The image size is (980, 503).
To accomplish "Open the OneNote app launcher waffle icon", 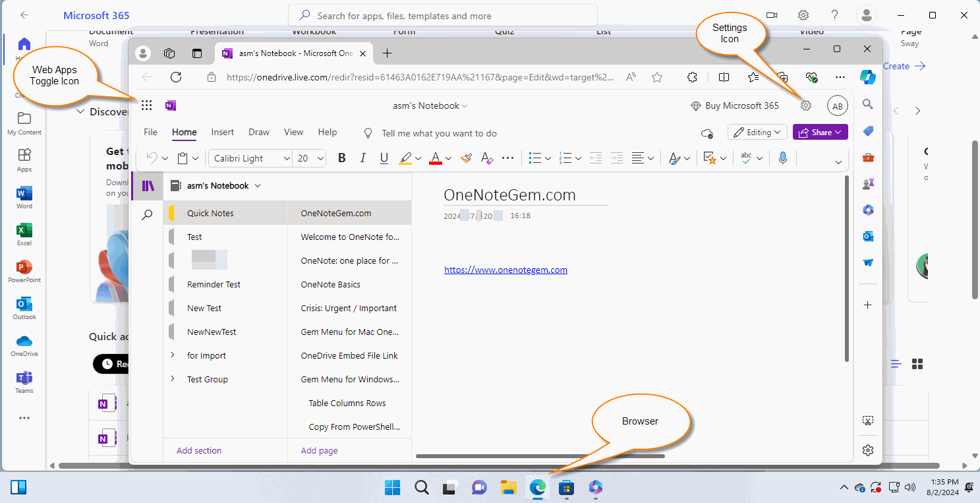I will pyautogui.click(x=147, y=105).
